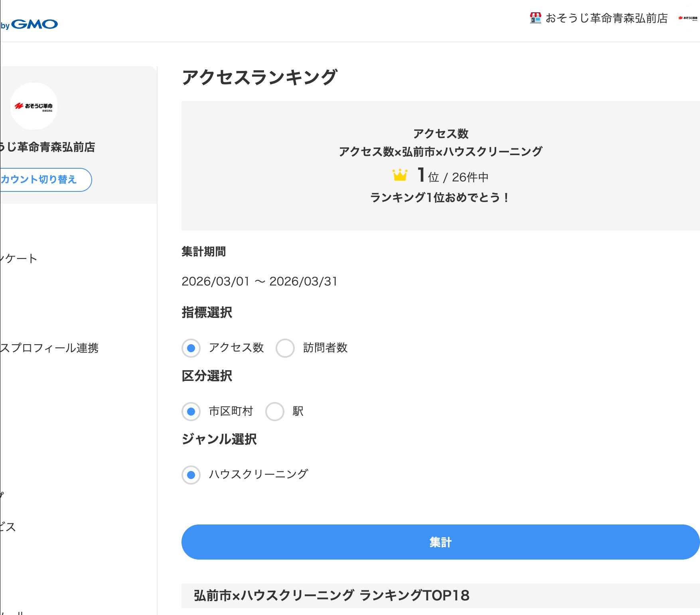Select the ハウスクリーニング genre radio button
700x615 pixels.
click(x=191, y=475)
